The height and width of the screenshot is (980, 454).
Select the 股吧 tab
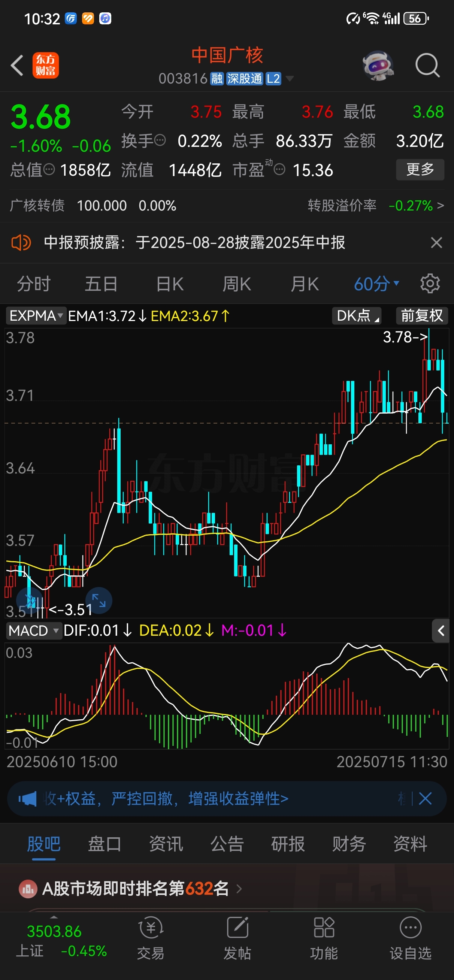(x=44, y=844)
